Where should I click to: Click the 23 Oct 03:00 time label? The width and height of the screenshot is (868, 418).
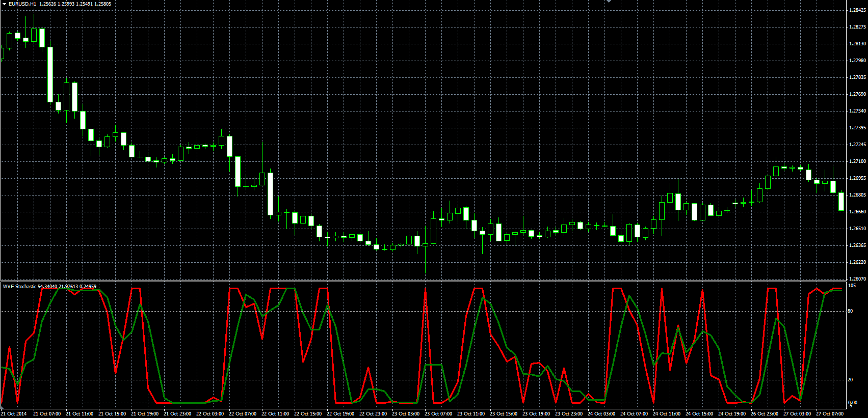point(406,414)
